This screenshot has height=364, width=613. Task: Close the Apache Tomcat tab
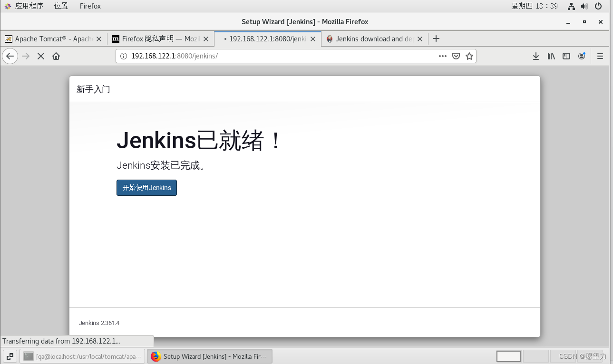(99, 39)
